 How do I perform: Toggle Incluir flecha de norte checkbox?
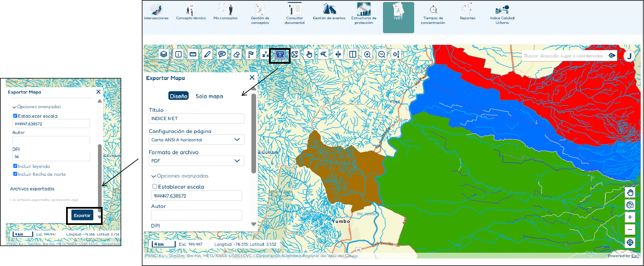coord(15,174)
